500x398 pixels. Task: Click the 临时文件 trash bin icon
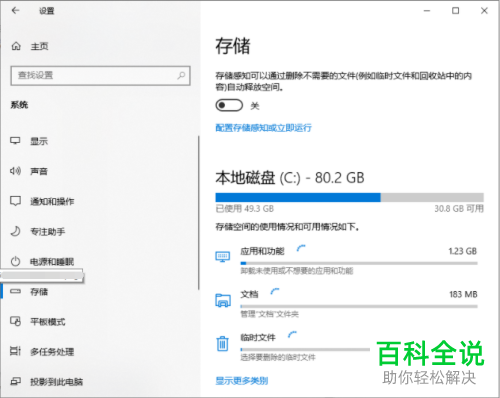[x=222, y=343]
